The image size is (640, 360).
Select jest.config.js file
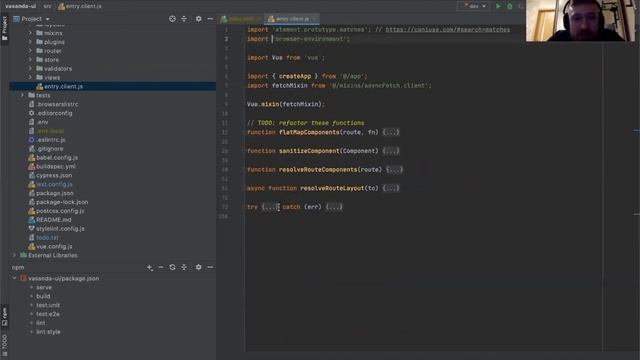[x=54, y=184]
